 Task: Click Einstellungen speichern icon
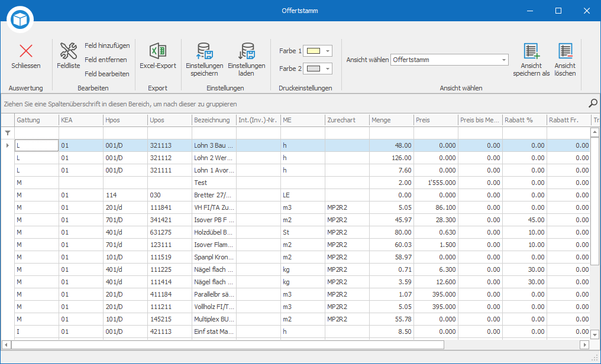click(x=204, y=51)
